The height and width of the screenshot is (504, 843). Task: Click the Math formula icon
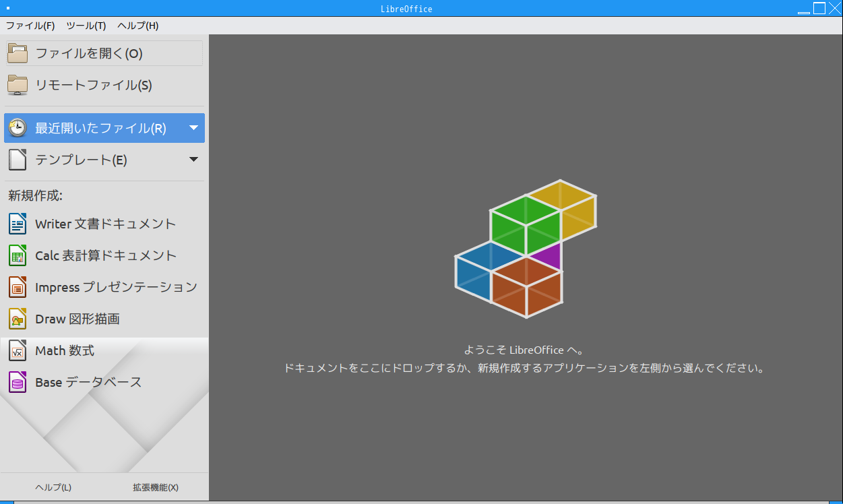click(x=18, y=350)
